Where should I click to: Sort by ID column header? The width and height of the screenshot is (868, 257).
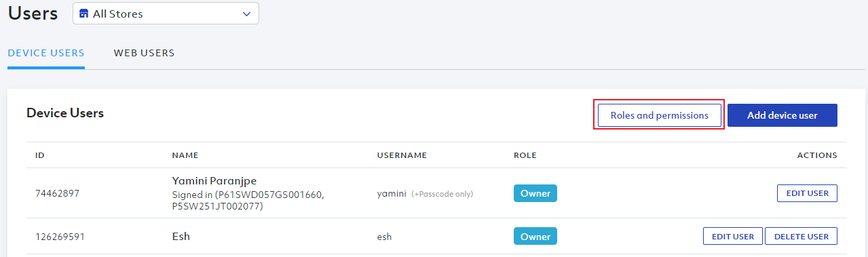coord(40,155)
